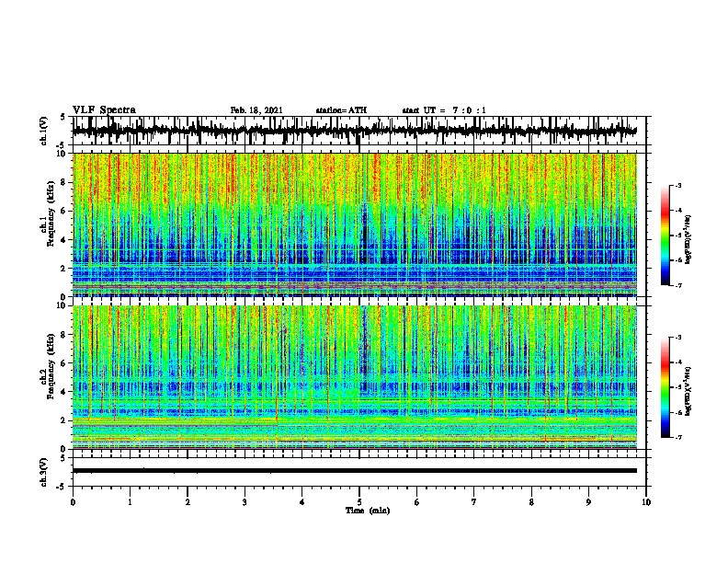Image resolution: width=728 pixels, height=563 pixels.
Task: Click the "2" kHz tick on ch.1 spectrogram
Action: pyautogui.click(x=63, y=269)
